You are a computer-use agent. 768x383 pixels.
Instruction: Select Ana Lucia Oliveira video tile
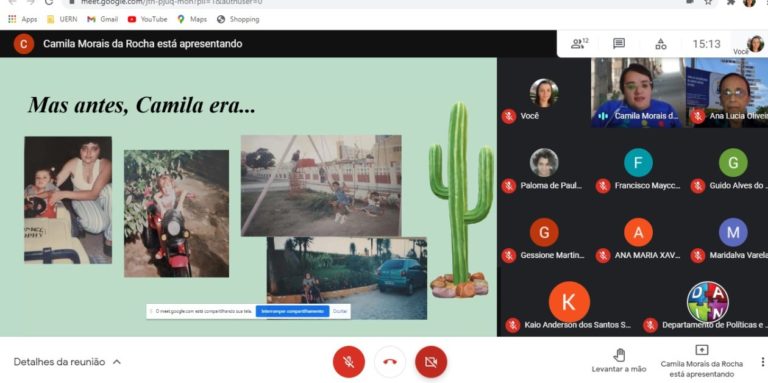pyautogui.click(x=727, y=93)
